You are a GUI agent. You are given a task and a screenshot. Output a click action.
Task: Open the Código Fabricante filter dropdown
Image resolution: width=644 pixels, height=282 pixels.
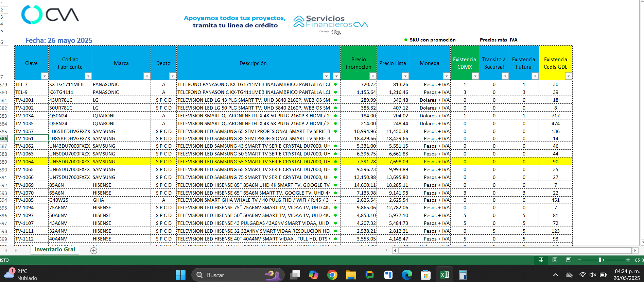coord(88,76)
